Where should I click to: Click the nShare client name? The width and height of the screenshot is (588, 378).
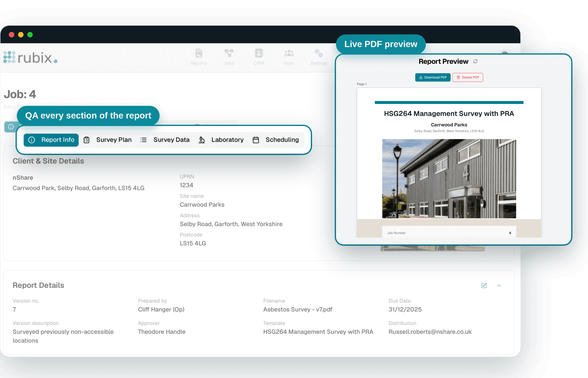tap(23, 178)
